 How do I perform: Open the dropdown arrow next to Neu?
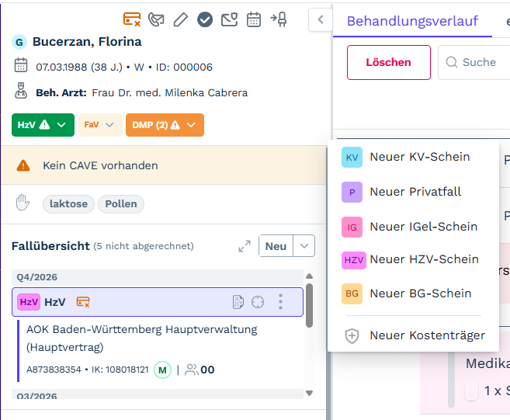pyautogui.click(x=304, y=246)
